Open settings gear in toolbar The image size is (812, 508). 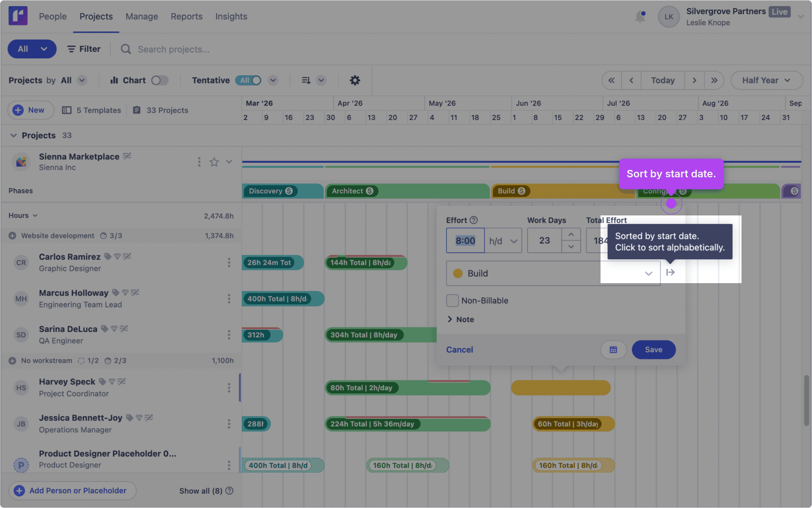pos(355,80)
